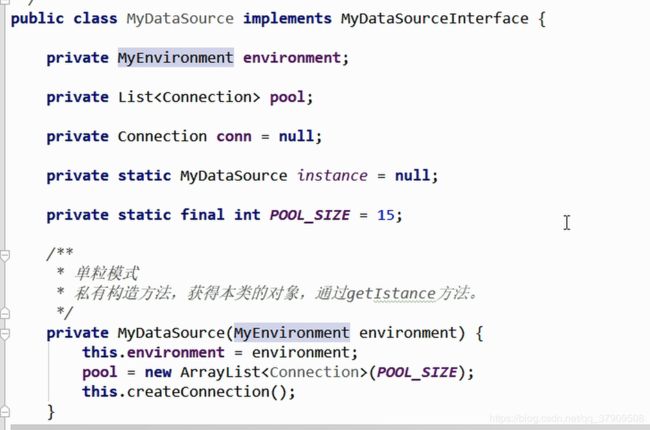Viewport: 650px width, 430px height.
Task: Click MyEnvironment in the constructor parameter
Action: pyautogui.click(x=292, y=333)
